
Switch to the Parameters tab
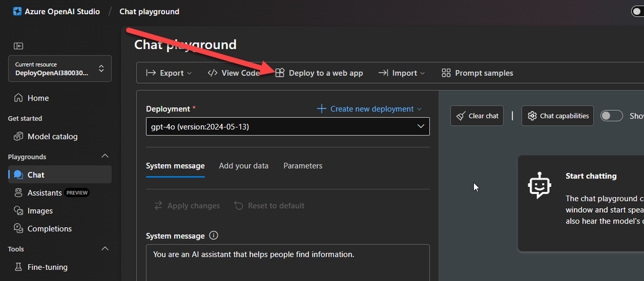pyautogui.click(x=303, y=166)
